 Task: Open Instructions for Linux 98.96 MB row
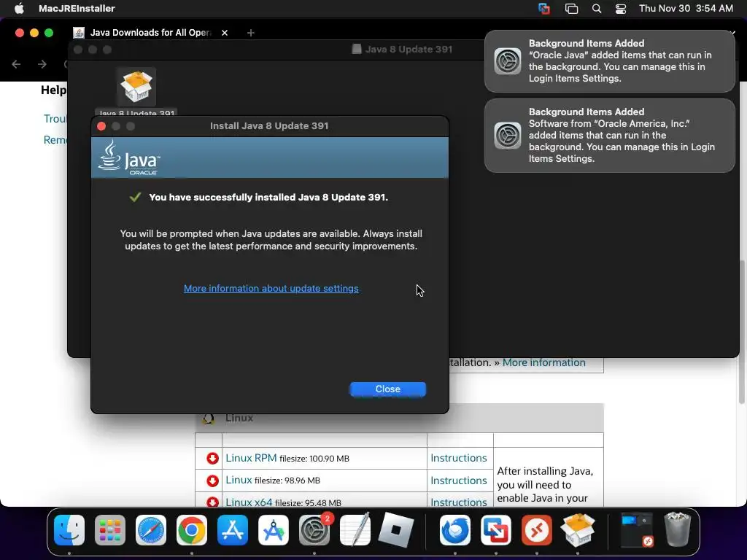click(459, 481)
